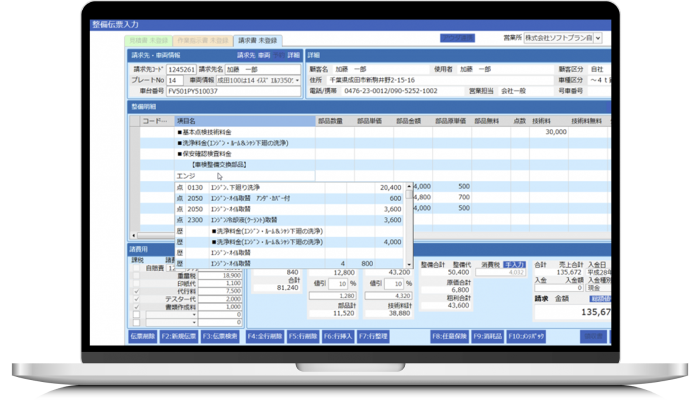Toggle the 代行料 taxable checkbox
This screenshot has width=700, height=400.
click(137, 290)
